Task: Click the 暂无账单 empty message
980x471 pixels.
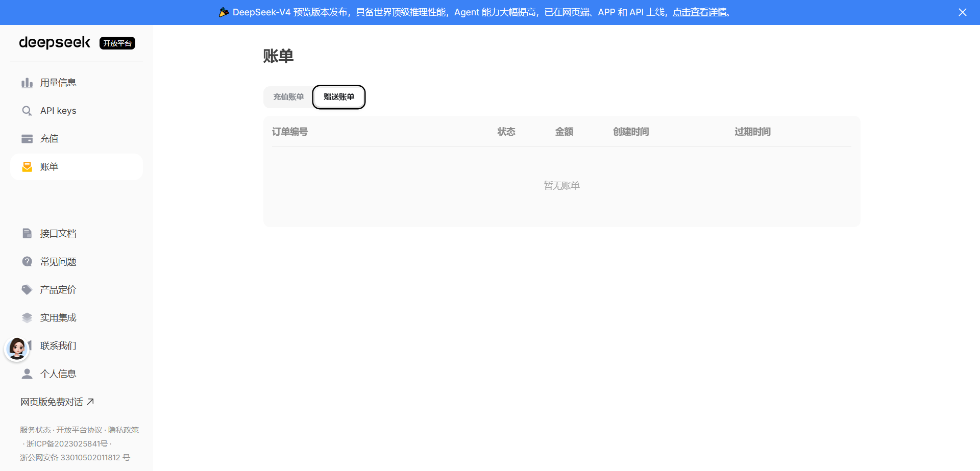Action: click(x=561, y=186)
